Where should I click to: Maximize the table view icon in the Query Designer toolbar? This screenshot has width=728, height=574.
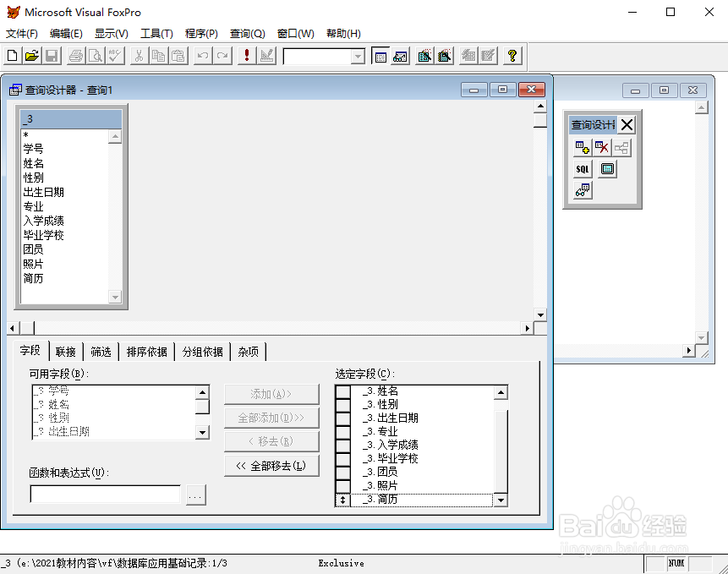tap(607, 169)
